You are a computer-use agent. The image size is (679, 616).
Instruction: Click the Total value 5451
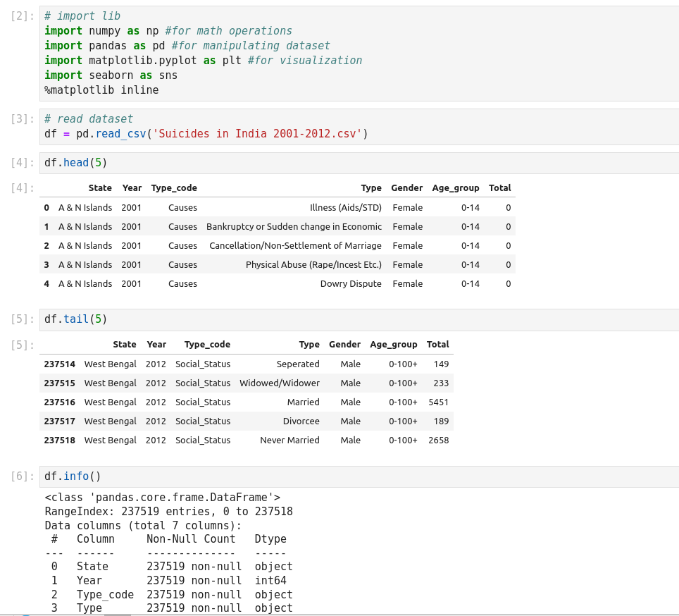(x=438, y=402)
